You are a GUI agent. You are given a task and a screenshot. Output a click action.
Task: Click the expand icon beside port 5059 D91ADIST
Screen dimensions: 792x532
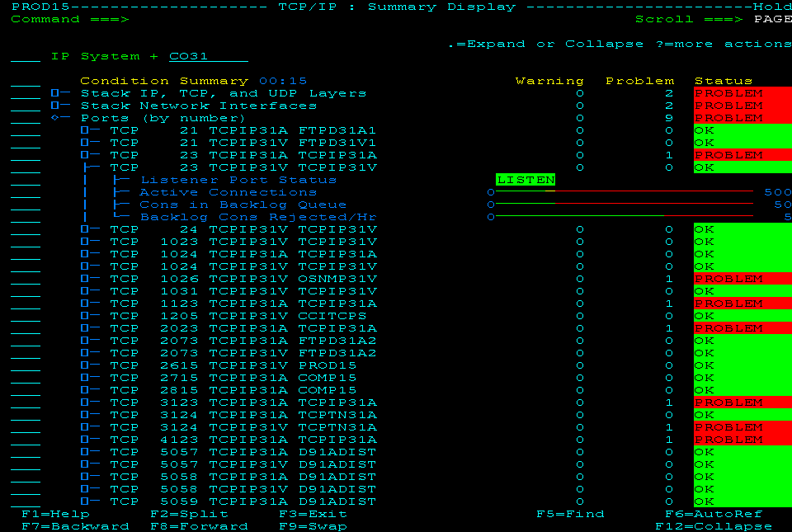pyautogui.click(x=82, y=501)
